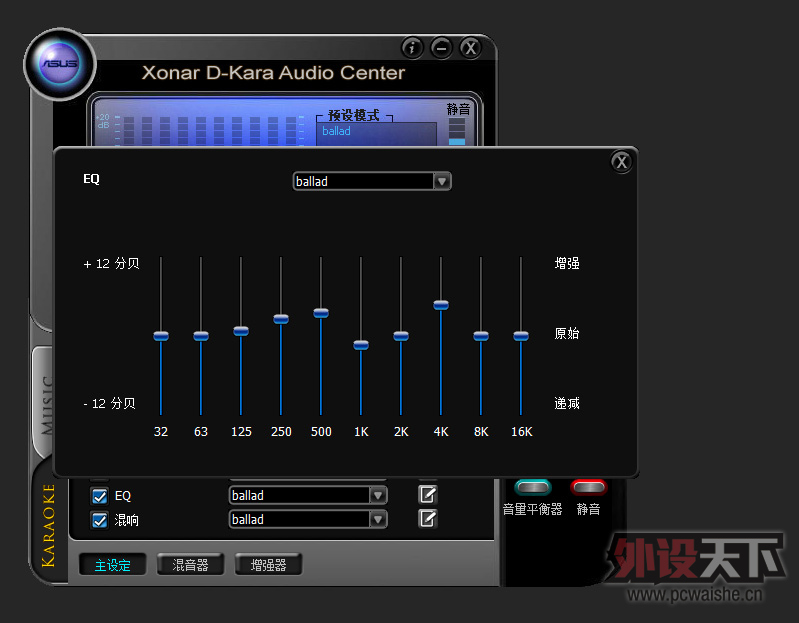Click the ballad text in 预设模式 display
Viewport: 799px width, 623px height.
(x=336, y=131)
